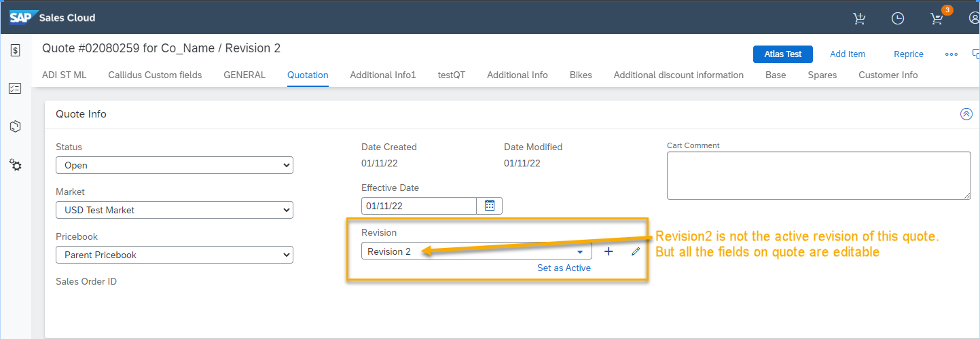This screenshot has height=339, width=980.
Task: Click the Date Modified value 01/11/22
Action: 522,163
